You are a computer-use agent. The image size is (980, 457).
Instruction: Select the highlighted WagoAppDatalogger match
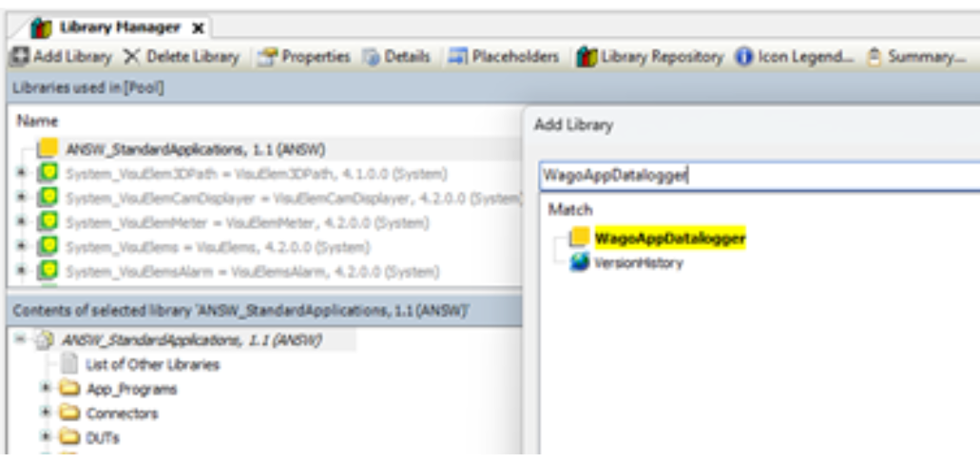click(671, 238)
